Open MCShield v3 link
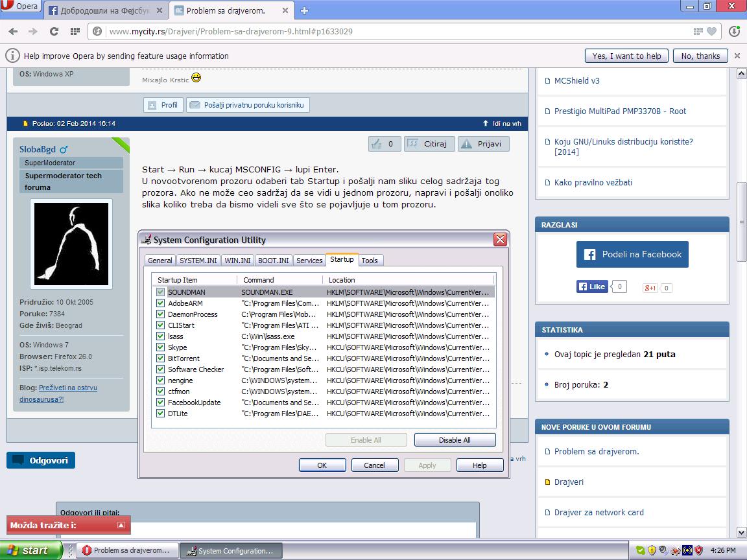The width and height of the screenshot is (747, 560). pos(577,80)
